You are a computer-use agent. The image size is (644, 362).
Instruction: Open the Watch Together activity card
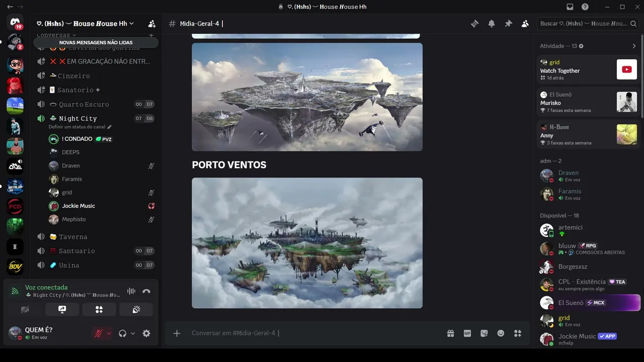tap(589, 70)
